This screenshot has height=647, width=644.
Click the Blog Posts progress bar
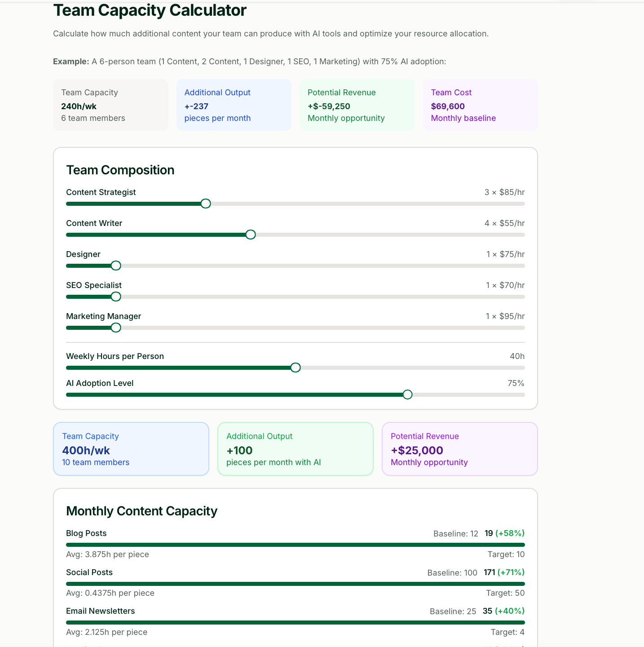click(295, 544)
